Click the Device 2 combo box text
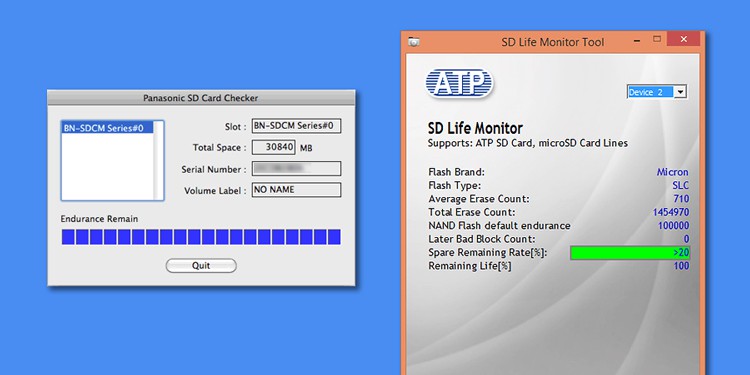The width and height of the screenshot is (750, 375). tap(651, 92)
